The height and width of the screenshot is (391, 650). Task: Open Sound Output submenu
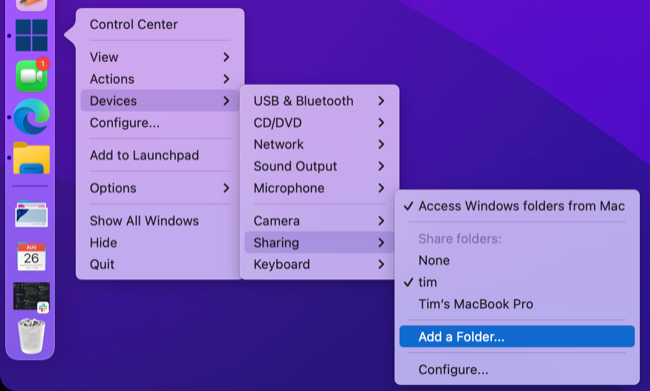pos(319,166)
